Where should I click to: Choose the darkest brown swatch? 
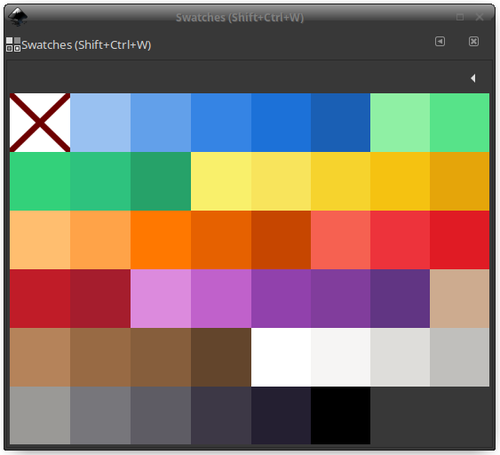coord(221,357)
